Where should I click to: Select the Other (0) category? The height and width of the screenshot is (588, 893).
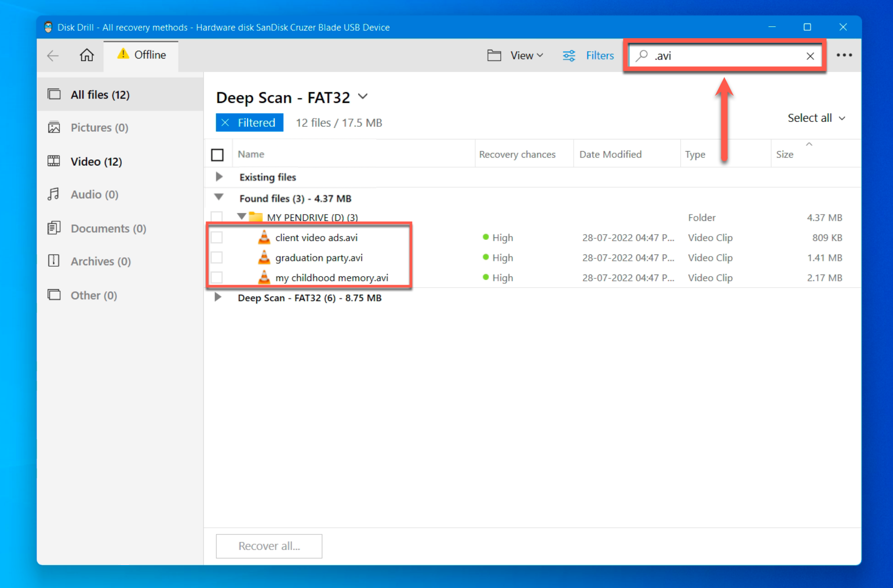(120, 295)
